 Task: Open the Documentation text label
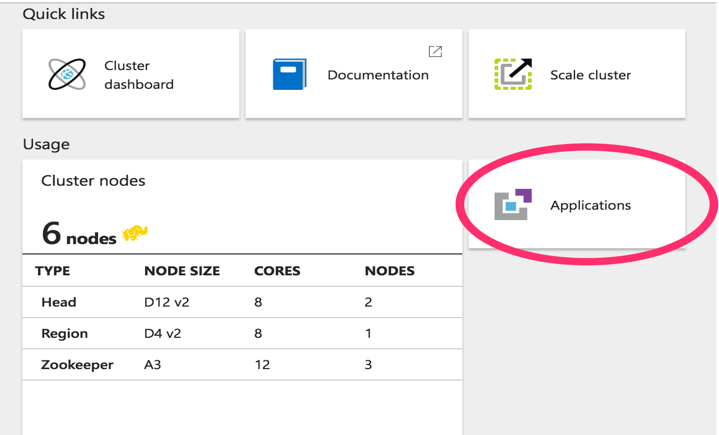378,75
